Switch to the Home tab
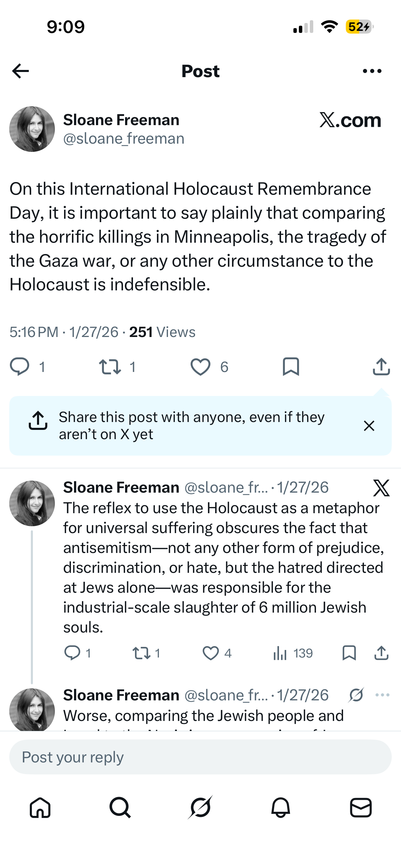 point(40,807)
